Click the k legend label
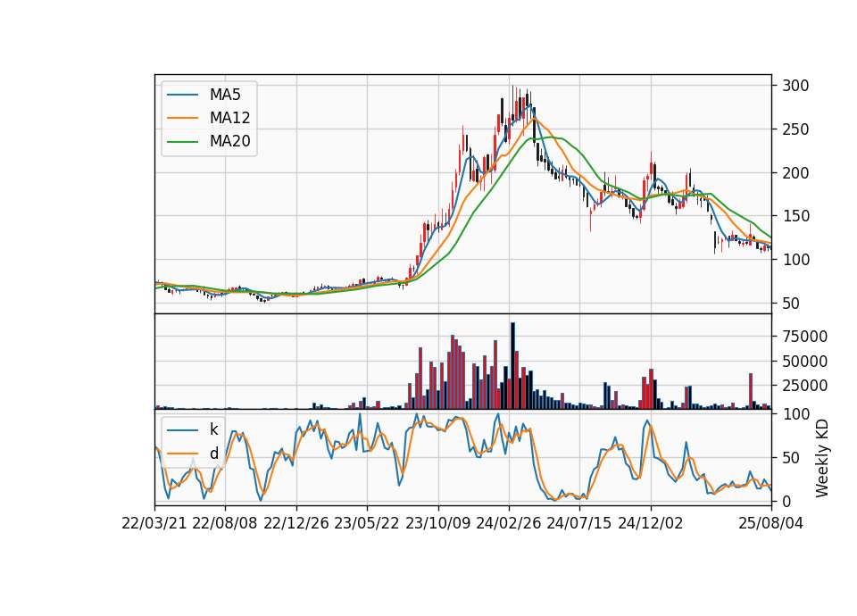Image resolution: width=857 pixels, height=616 pixels. tap(213, 429)
